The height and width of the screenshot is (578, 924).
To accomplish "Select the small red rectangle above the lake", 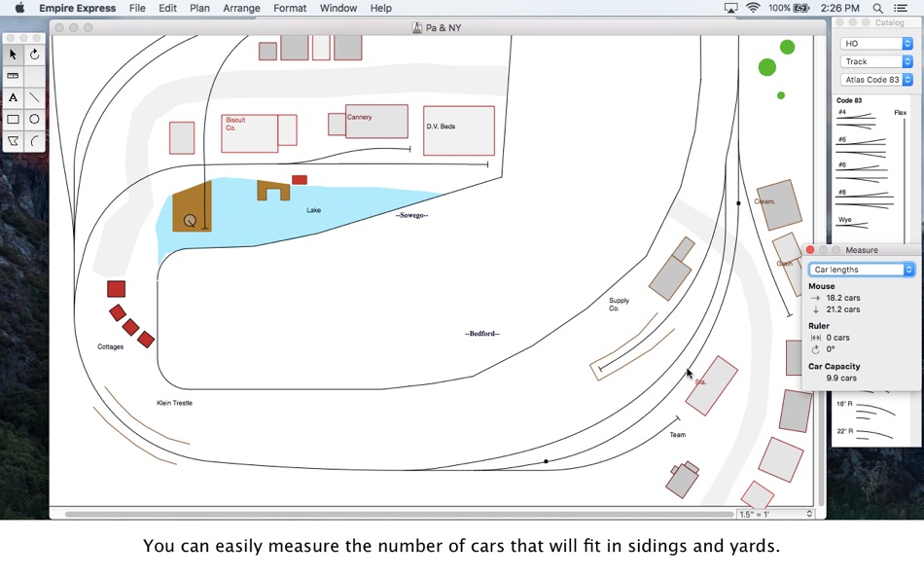I will click(300, 180).
